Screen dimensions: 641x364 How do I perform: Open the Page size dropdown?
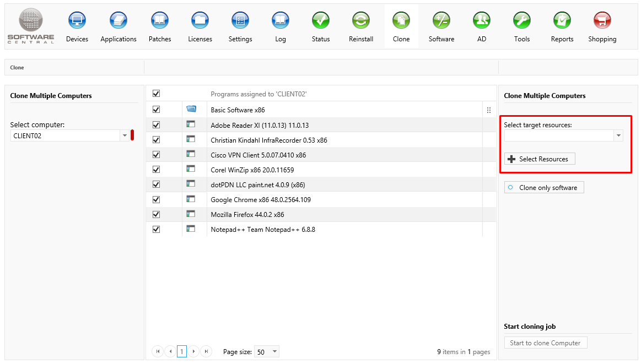274,352
